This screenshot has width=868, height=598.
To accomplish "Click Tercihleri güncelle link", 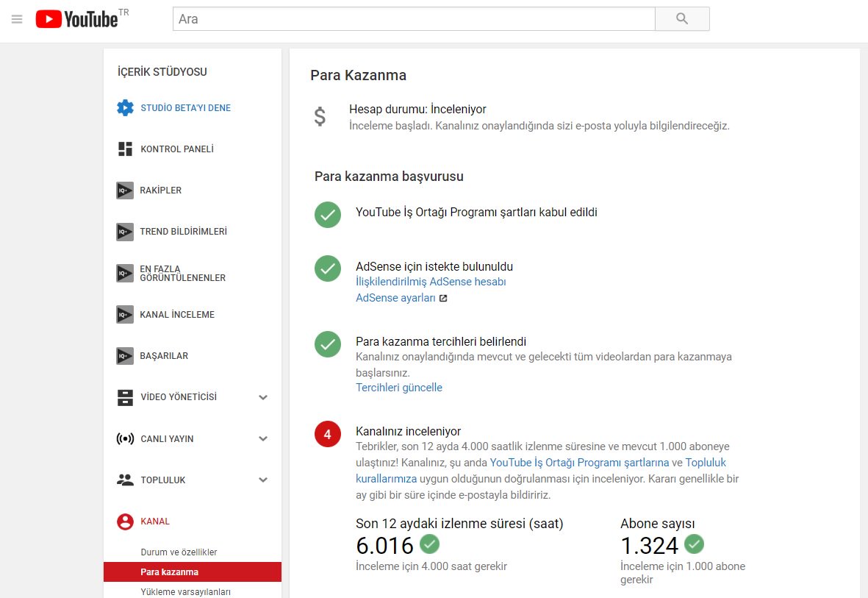I will coord(399,388).
